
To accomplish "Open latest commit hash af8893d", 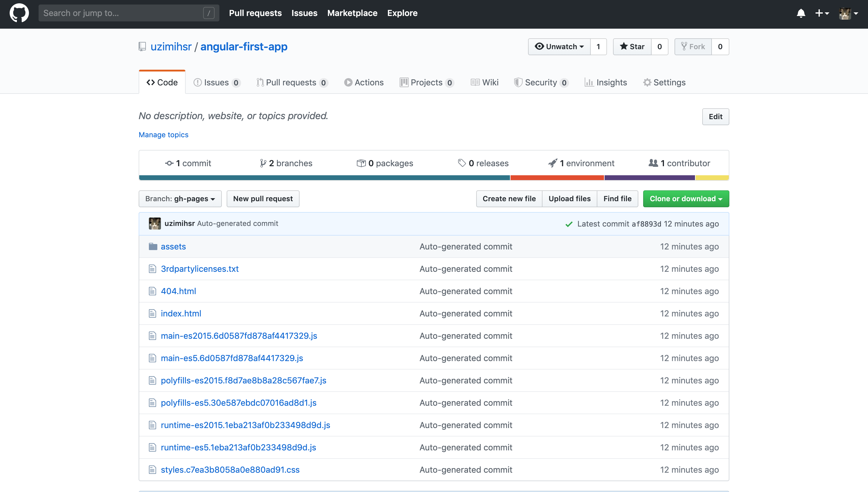I will [x=646, y=224].
